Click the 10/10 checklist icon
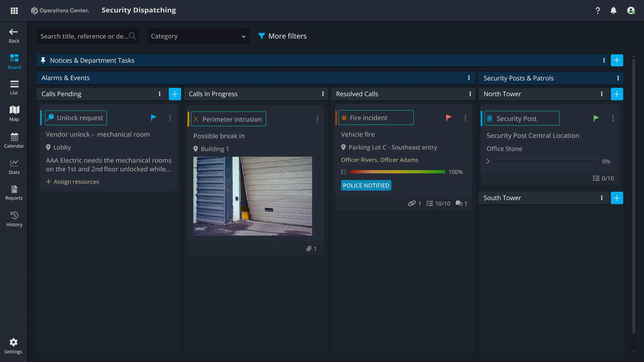This screenshot has width=644, height=362. click(x=430, y=203)
